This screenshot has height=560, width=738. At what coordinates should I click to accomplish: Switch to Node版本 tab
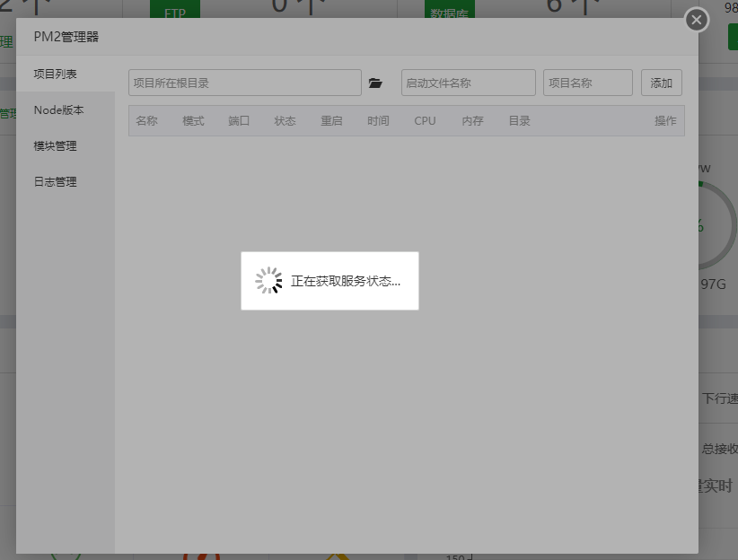[x=66, y=110]
